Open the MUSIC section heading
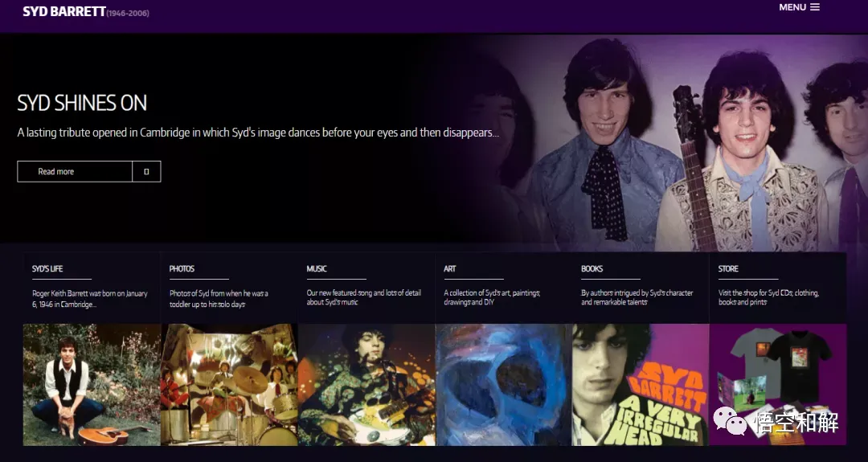This screenshot has height=462, width=868. click(x=317, y=269)
